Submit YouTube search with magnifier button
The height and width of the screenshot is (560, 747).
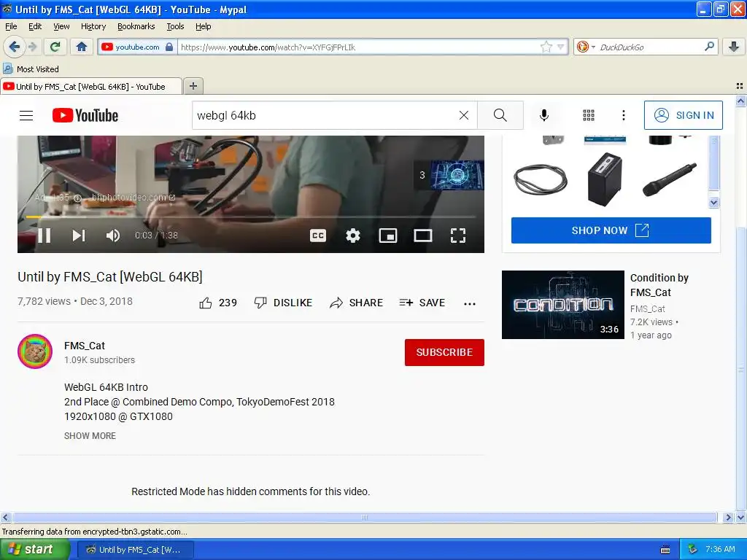(x=500, y=115)
